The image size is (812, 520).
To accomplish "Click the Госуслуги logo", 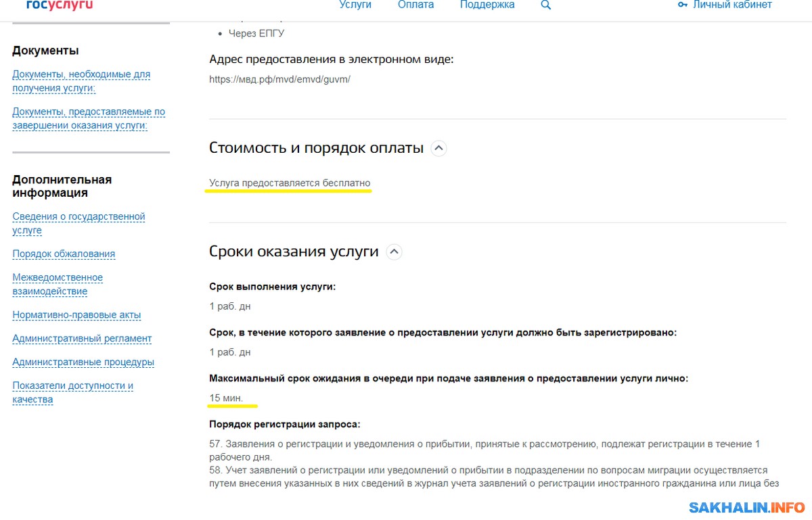I will [60, 5].
